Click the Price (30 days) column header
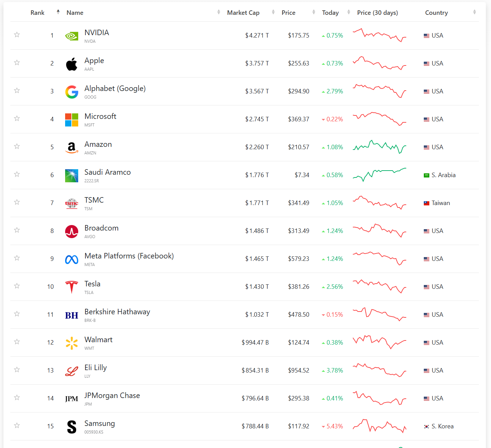This screenshot has width=491, height=448. point(378,13)
